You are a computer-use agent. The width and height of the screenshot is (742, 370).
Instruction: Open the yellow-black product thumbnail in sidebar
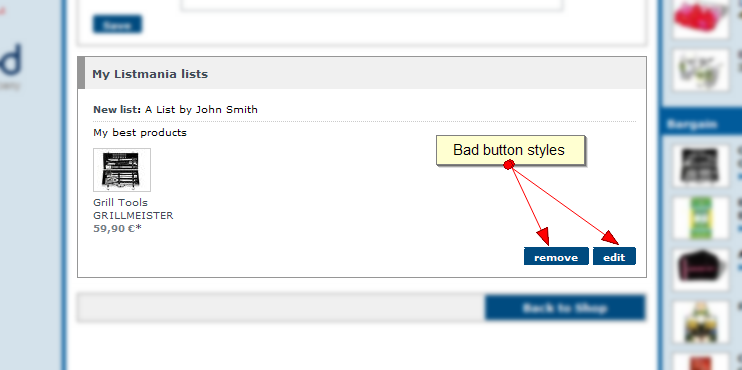(x=701, y=322)
